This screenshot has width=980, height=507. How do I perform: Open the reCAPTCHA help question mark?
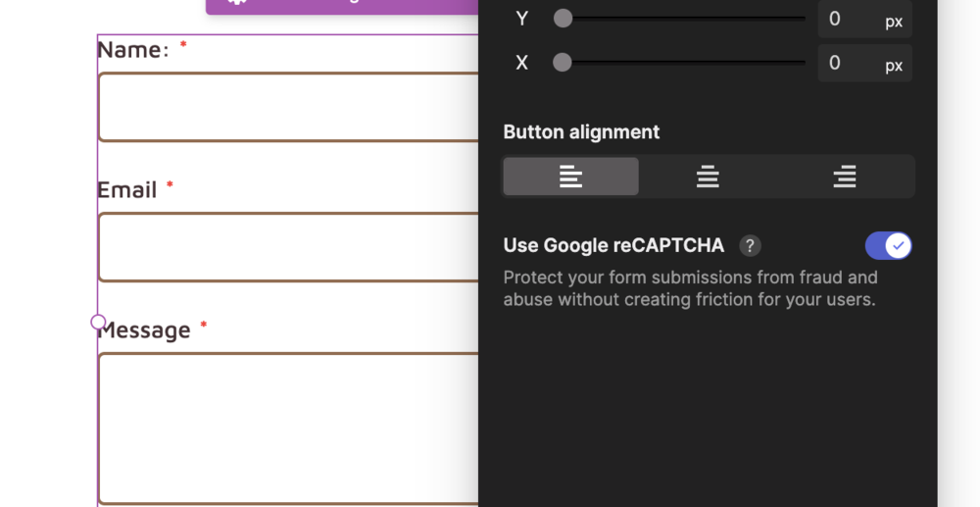[x=750, y=246]
